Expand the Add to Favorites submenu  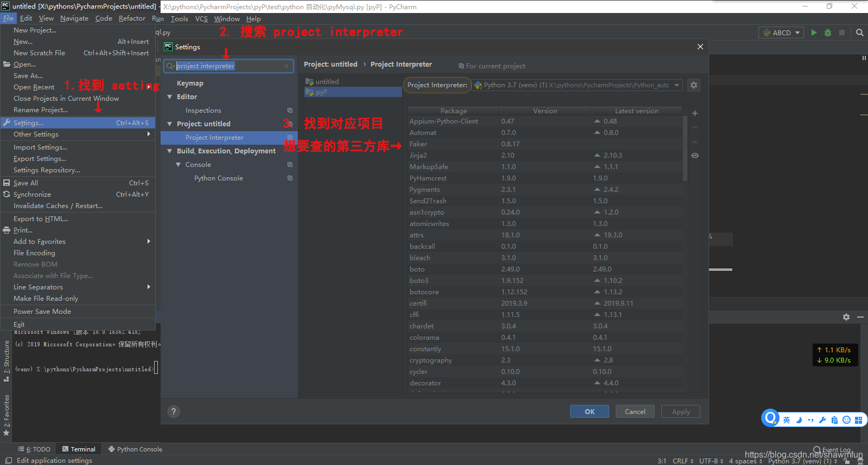[x=78, y=242]
